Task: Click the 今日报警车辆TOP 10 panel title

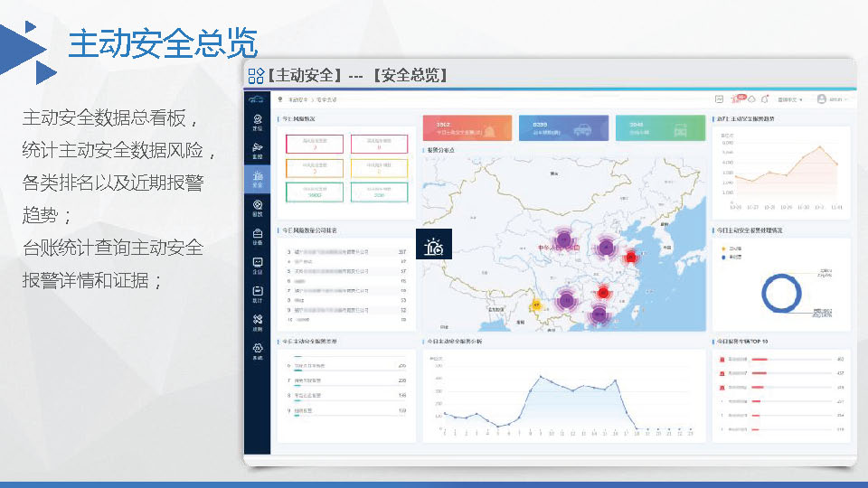Action: [742, 342]
